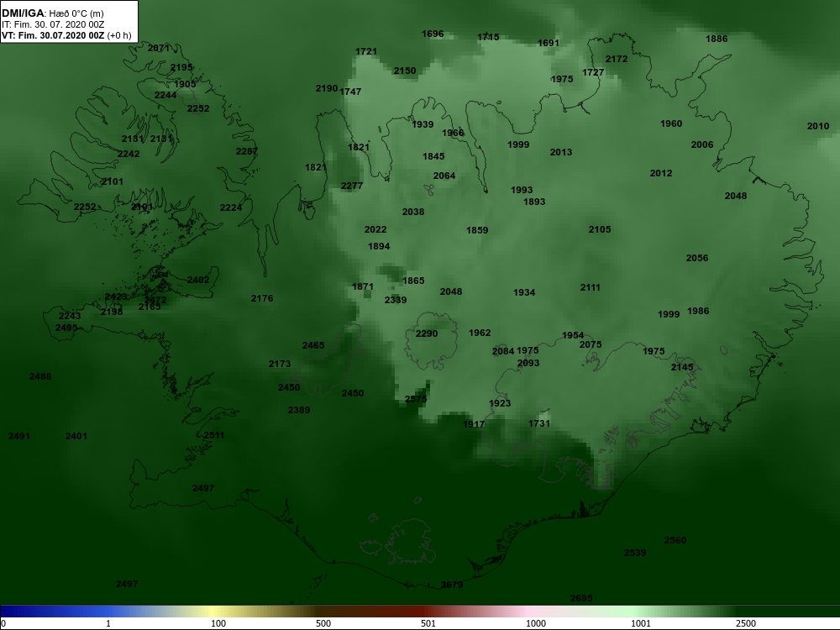Select the 2560 offshore value
The width and height of the screenshot is (840, 630).
(675, 540)
